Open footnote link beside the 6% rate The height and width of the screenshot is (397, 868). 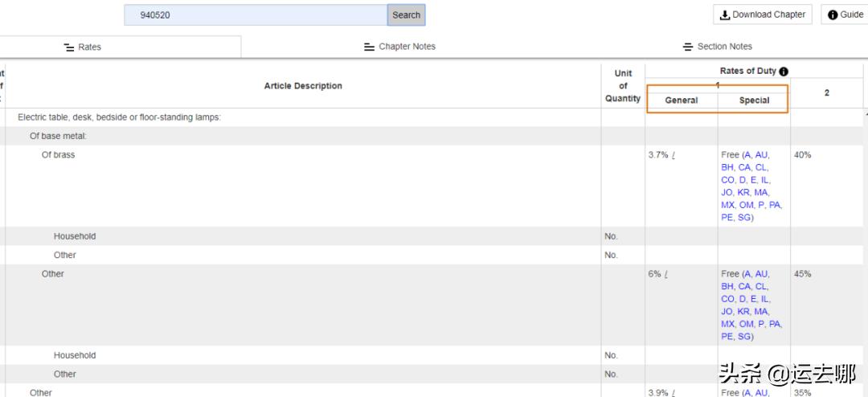[x=667, y=274]
